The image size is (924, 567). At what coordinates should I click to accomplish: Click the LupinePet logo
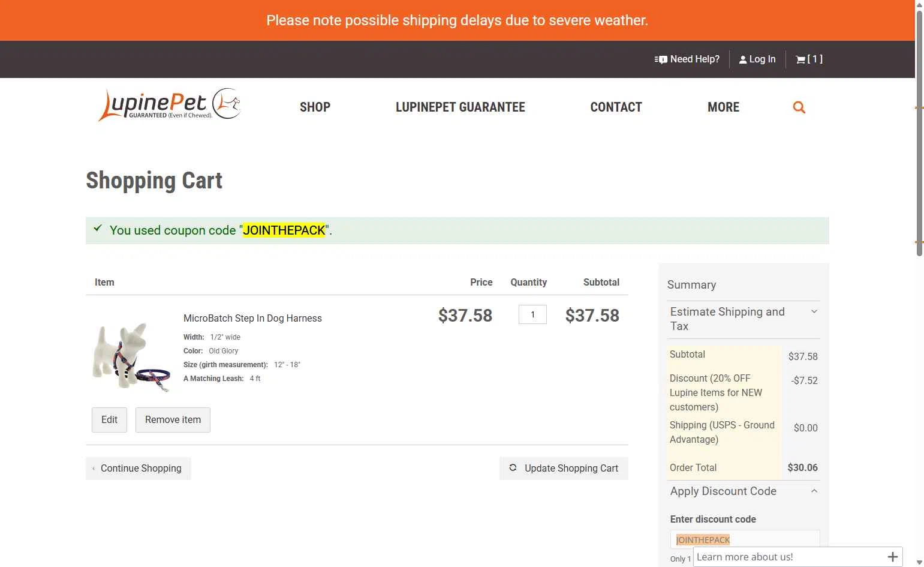[x=169, y=105]
